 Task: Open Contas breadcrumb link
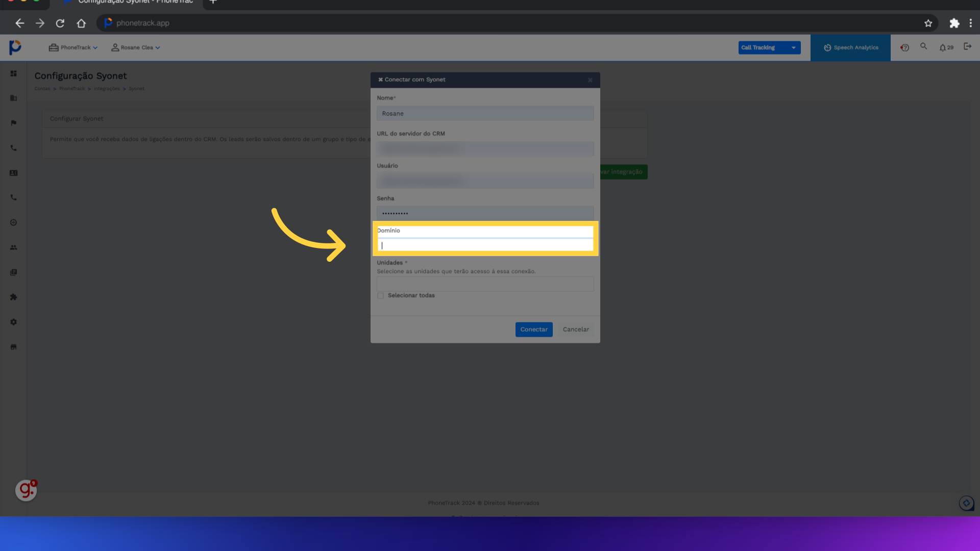[x=42, y=89]
